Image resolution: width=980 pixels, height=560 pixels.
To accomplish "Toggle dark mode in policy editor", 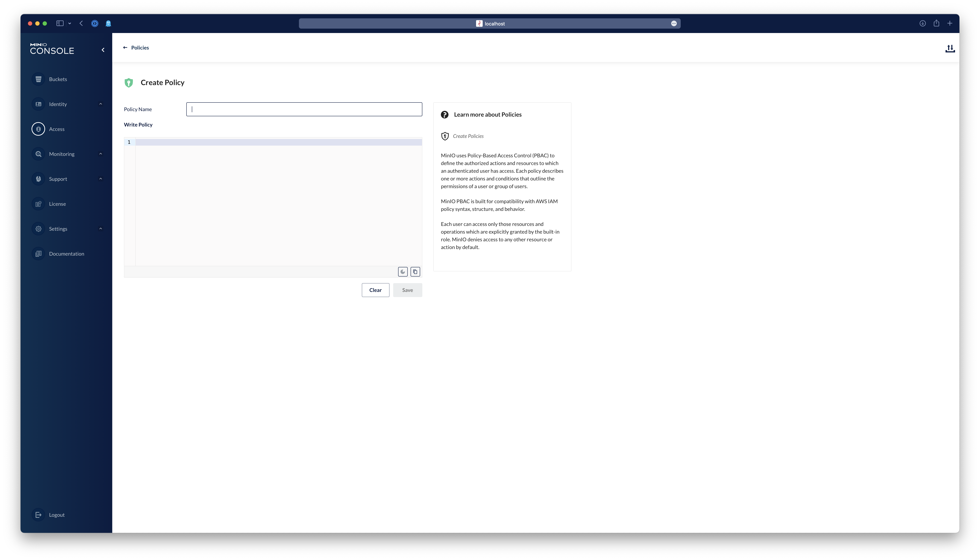I will pyautogui.click(x=403, y=272).
